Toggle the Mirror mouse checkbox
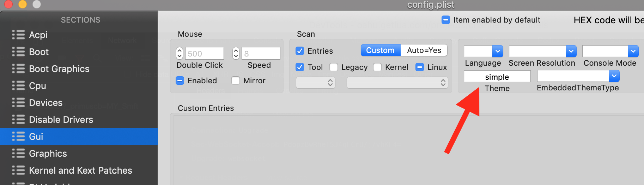This screenshot has width=644, height=185. point(236,80)
